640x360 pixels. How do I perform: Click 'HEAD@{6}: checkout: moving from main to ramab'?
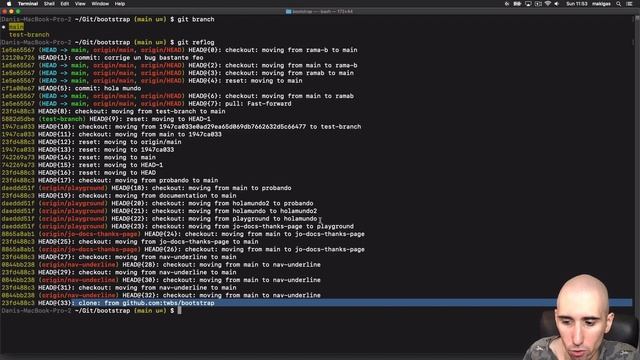pyautogui.click(x=271, y=96)
